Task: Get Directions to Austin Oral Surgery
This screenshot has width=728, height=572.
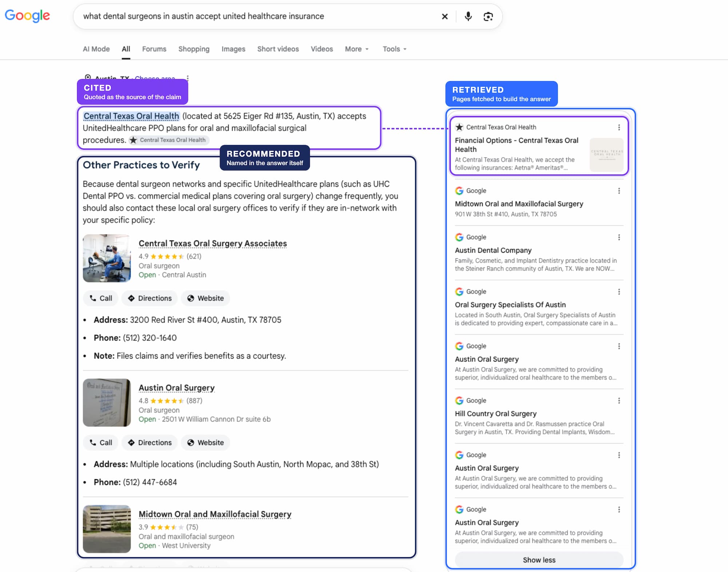Action: tap(150, 443)
